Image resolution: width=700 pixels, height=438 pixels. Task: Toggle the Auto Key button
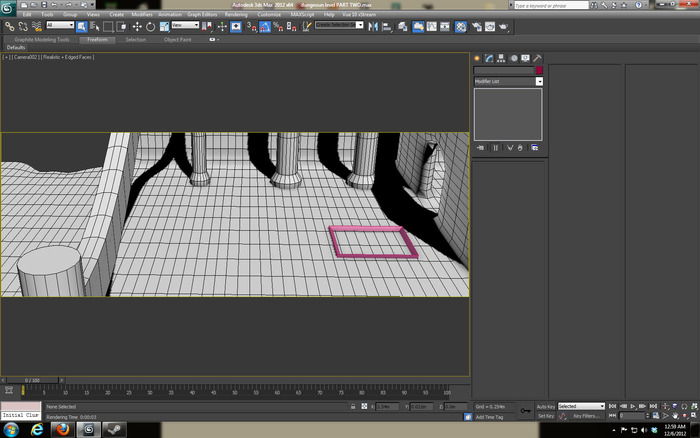click(x=546, y=407)
